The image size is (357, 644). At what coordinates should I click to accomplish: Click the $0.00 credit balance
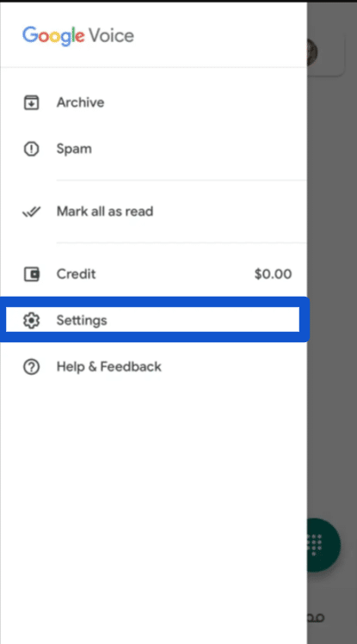click(274, 274)
